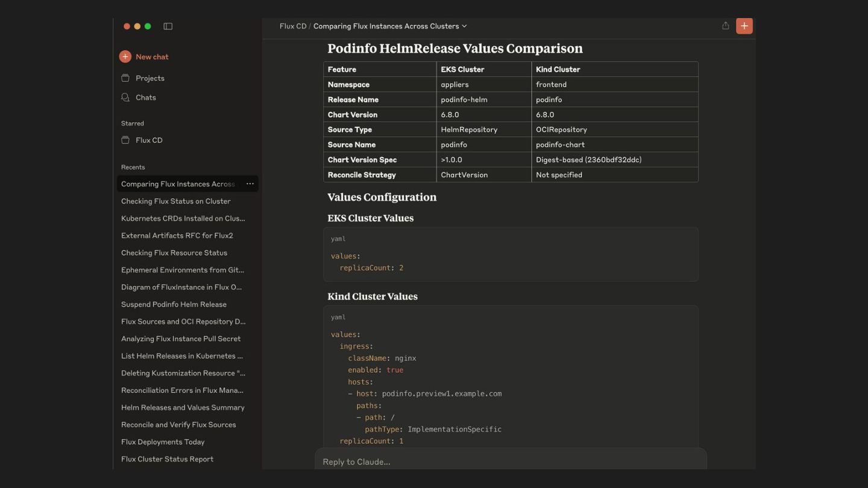Open Flux Deployments Today conversation

pos(163,442)
